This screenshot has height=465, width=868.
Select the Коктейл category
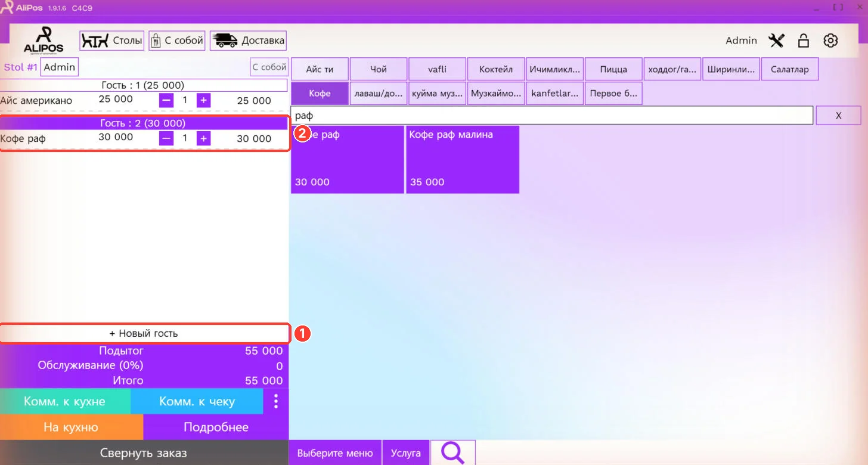[496, 69]
